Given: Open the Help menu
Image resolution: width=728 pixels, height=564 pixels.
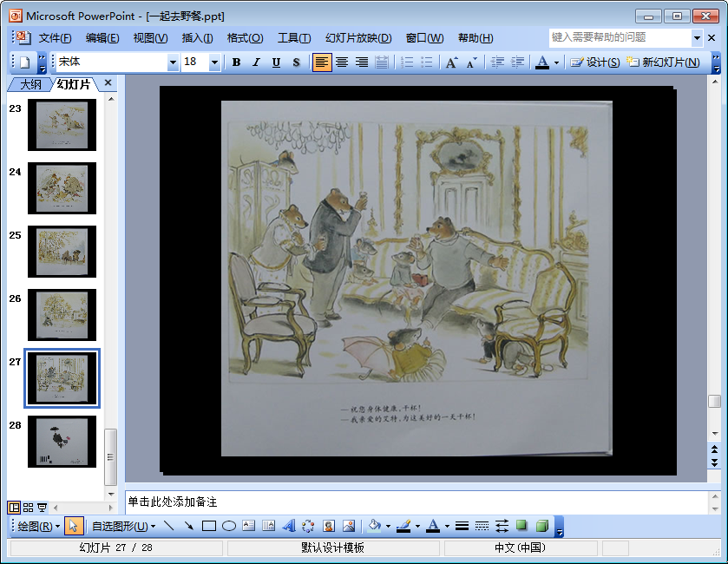Looking at the screenshot, I should 475,38.
